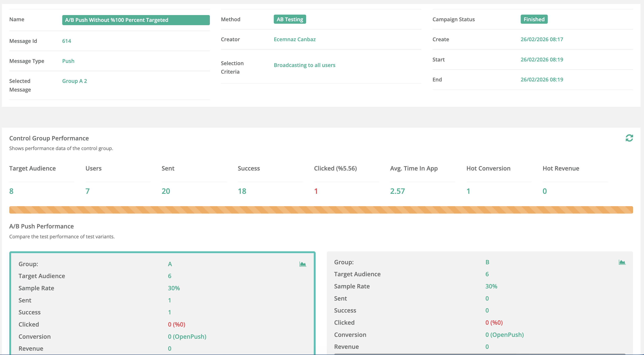Click the Avg. Time In App value 2.57
The width and height of the screenshot is (644, 355).
(397, 191)
